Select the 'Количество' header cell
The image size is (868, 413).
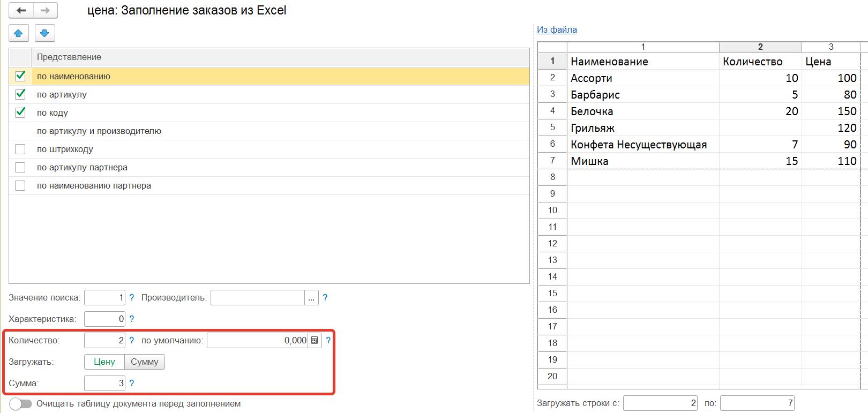760,62
